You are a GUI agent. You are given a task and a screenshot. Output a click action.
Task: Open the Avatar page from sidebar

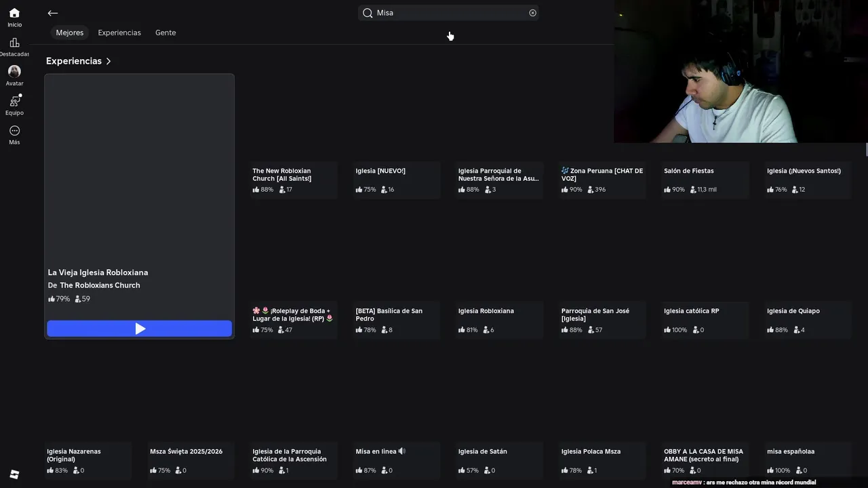[14, 75]
